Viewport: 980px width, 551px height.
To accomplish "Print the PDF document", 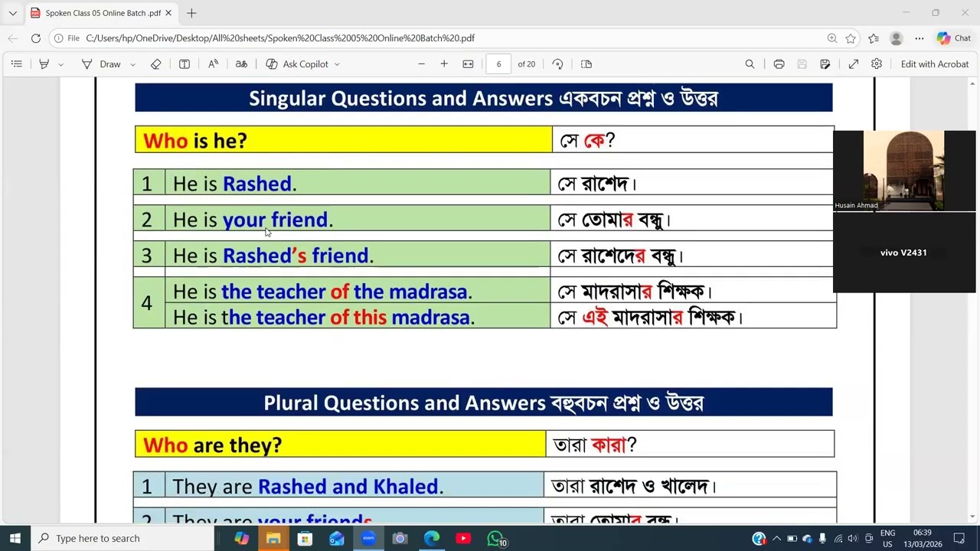I will (x=779, y=64).
